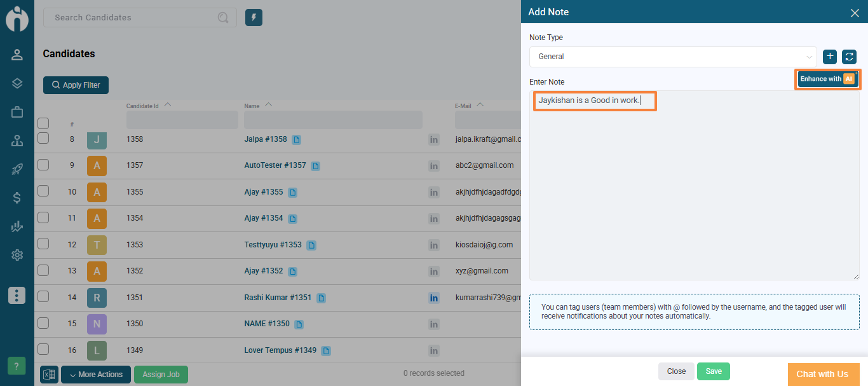Save the note
868x386 pixels.
(713, 371)
